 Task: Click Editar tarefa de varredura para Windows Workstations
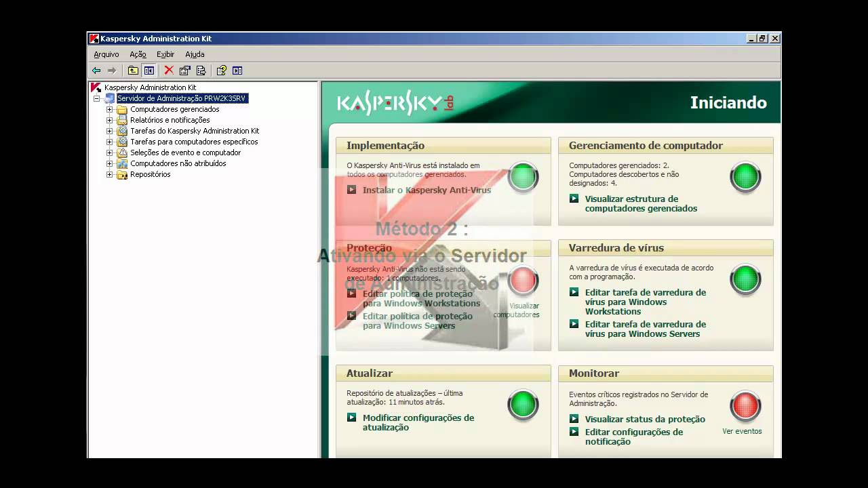646,302
